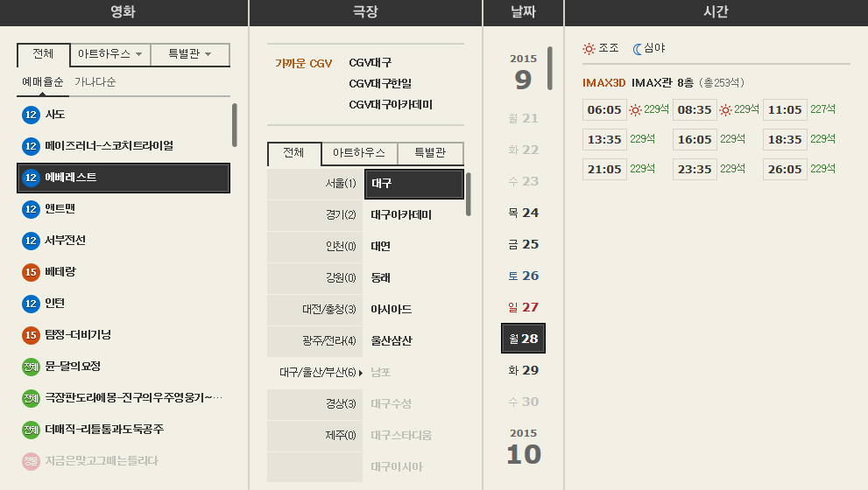Choose the 11:05 showtime
The height and width of the screenshot is (490, 868).
pos(785,109)
